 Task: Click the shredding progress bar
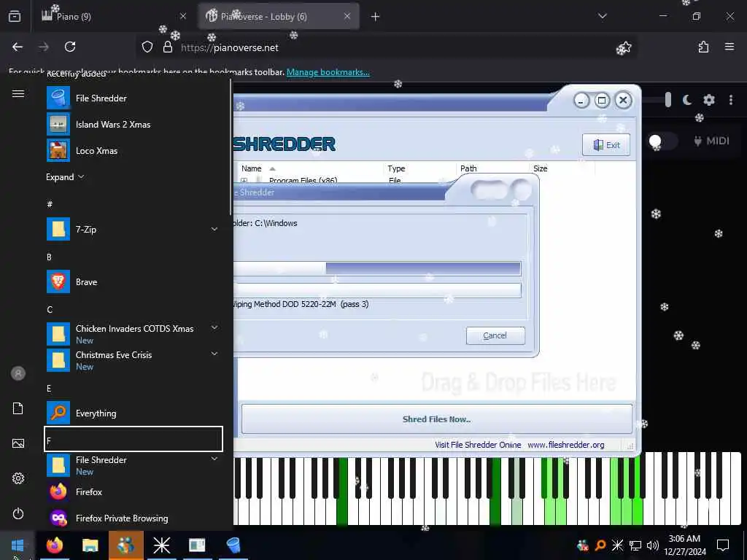377,268
